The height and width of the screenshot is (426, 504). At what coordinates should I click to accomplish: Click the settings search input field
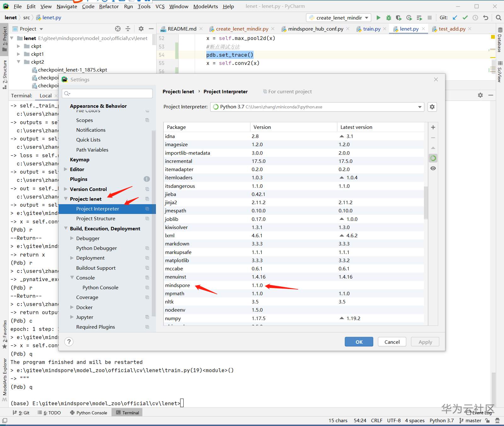(107, 93)
